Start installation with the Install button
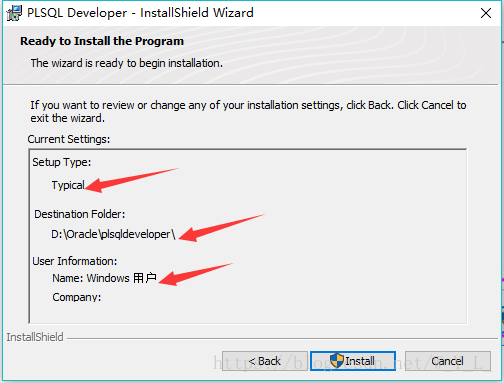The height and width of the screenshot is (383, 504). pyautogui.click(x=353, y=361)
